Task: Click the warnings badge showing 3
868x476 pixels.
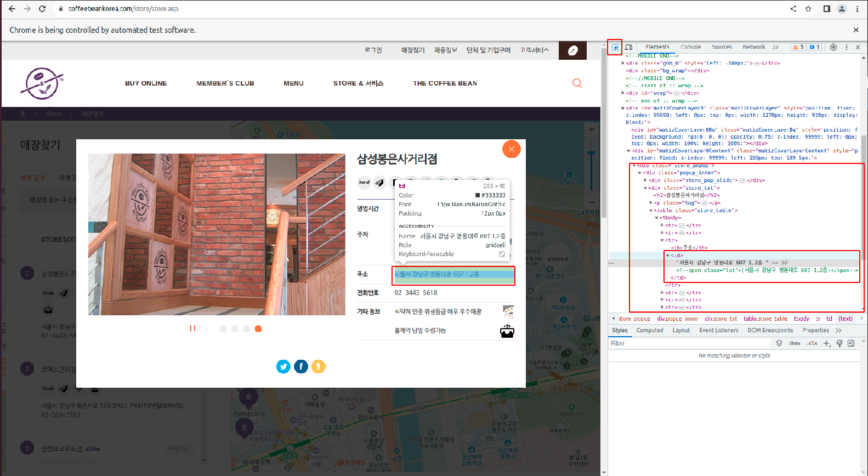Action: tap(798, 47)
